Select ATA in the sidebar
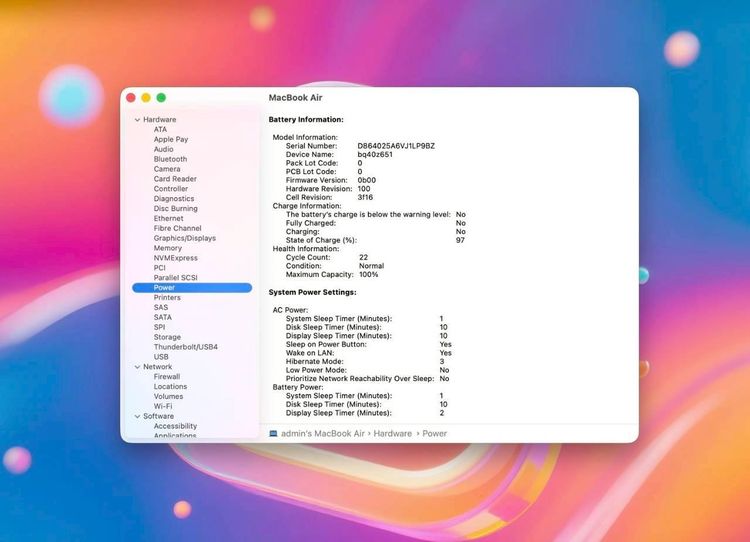 [x=160, y=129]
